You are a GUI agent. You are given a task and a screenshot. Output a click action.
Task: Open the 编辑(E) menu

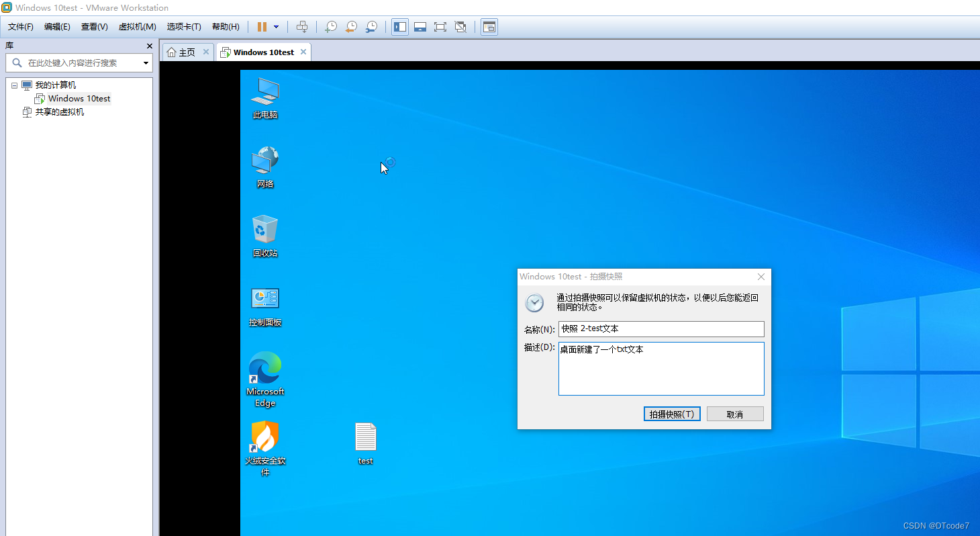57,27
